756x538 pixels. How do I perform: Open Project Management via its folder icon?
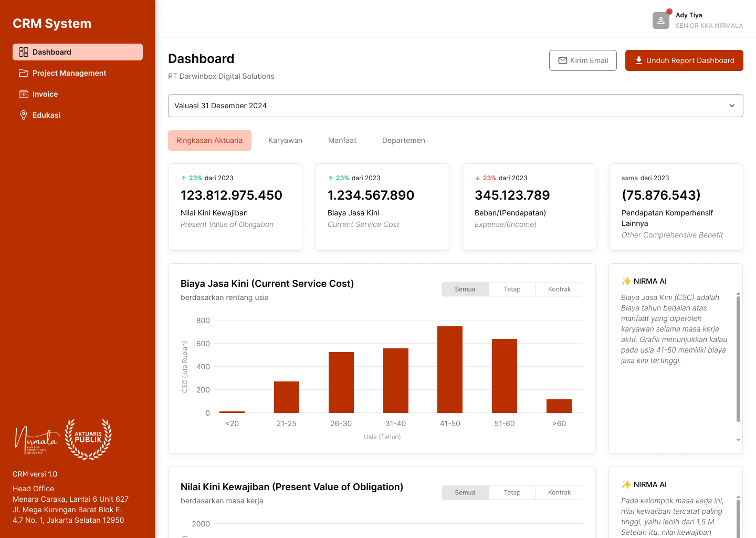click(x=24, y=73)
